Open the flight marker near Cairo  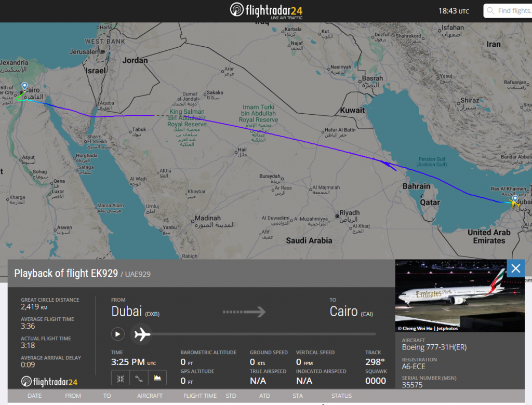pyautogui.click(x=24, y=86)
